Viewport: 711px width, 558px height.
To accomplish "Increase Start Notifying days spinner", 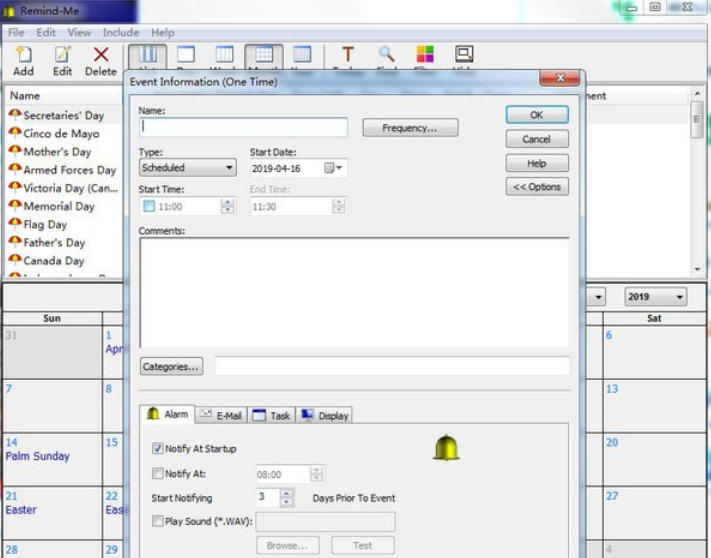I will point(288,493).
